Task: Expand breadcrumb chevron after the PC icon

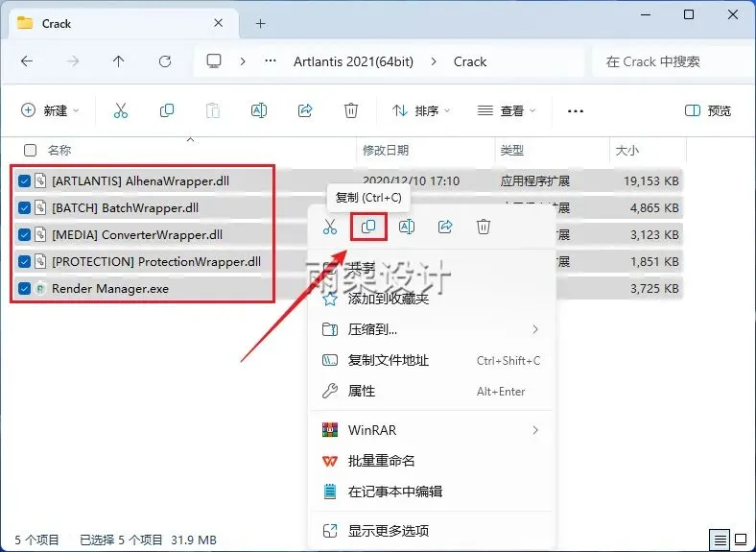Action: point(243,61)
